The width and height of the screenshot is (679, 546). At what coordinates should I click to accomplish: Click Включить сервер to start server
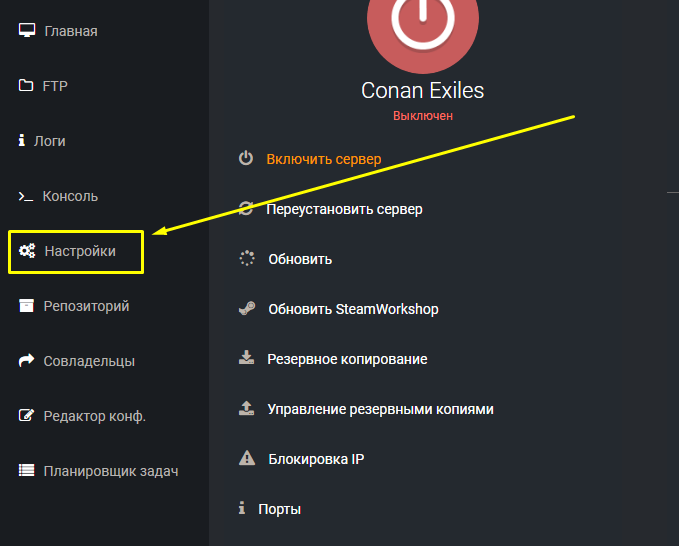click(x=323, y=159)
